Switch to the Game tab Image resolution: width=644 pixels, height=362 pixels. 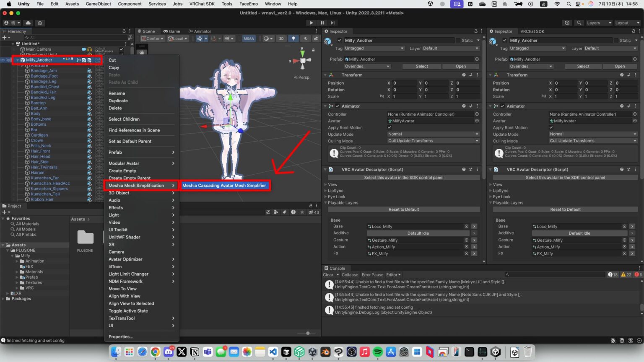coord(172,31)
